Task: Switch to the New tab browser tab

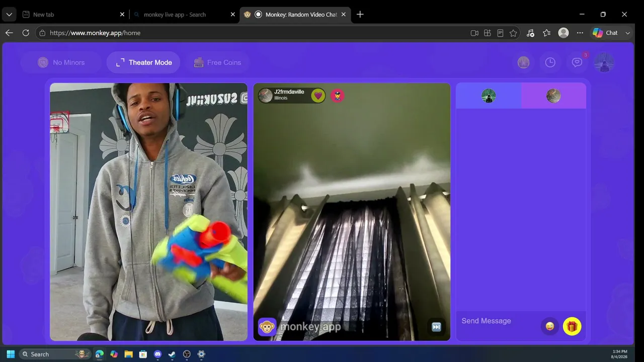Action: tap(73, 15)
